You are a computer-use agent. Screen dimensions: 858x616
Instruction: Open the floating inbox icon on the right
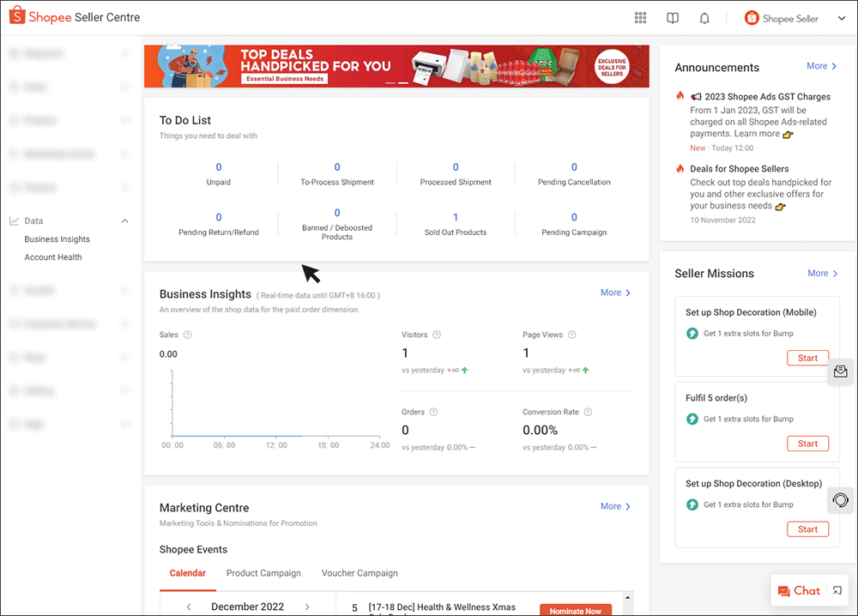click(840, 371)
